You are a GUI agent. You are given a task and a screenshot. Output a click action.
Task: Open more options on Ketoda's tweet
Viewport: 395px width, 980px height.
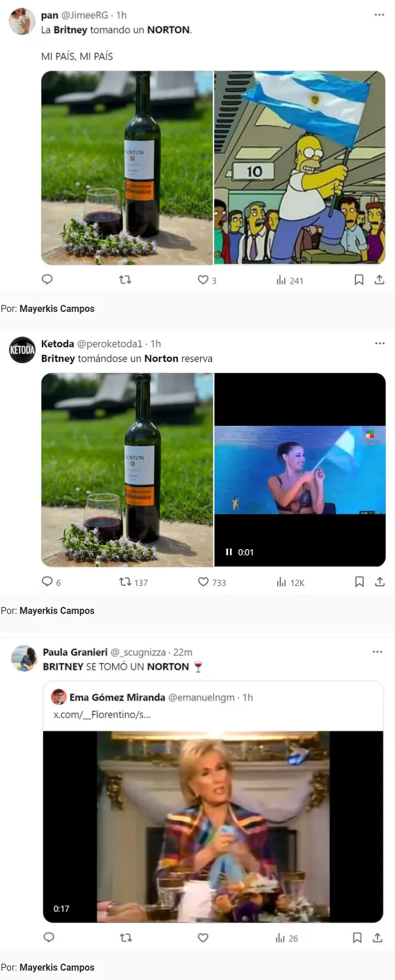379,343
